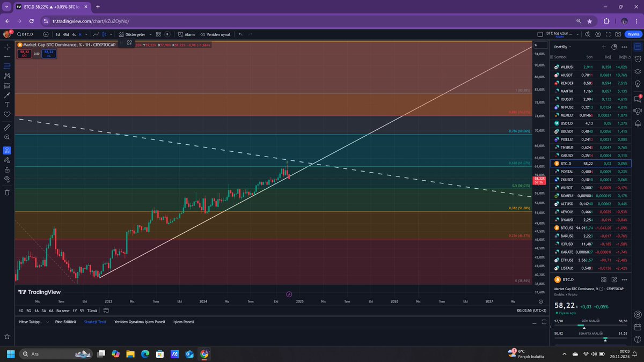Delete drawings with the trash icon

click(x=7, y=192)
